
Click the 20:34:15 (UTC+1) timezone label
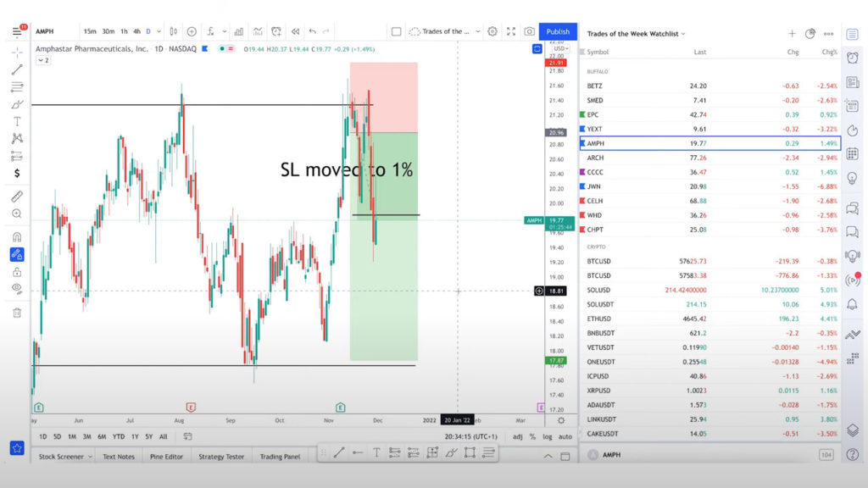tap(470, 436)
